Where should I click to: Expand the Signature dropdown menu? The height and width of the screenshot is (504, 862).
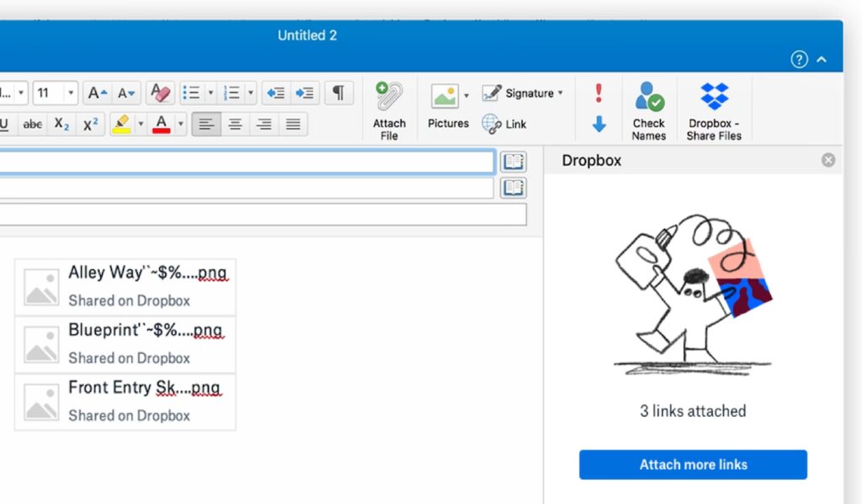click(561, 93)
